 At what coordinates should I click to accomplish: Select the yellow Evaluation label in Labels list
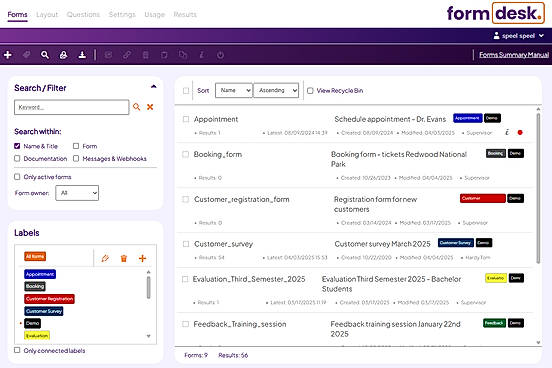[x=37, y=335]
